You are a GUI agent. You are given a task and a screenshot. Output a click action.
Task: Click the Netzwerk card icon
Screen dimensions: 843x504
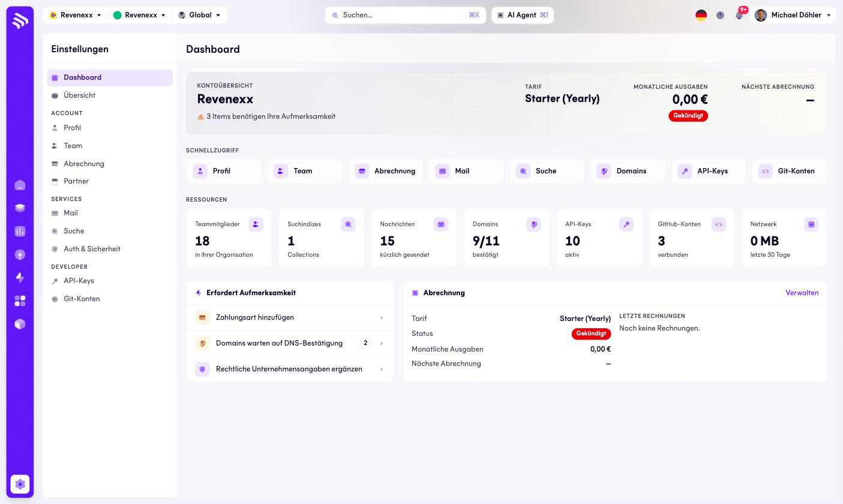[811, 224]
